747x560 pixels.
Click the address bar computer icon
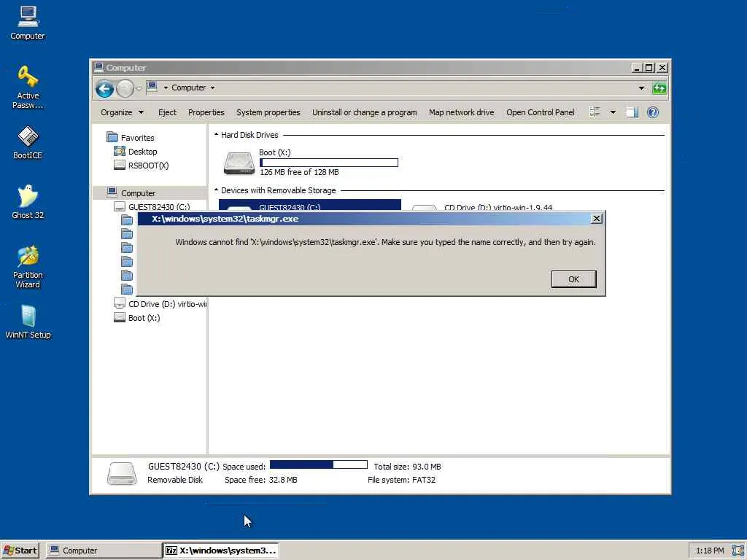pos(152,87)
